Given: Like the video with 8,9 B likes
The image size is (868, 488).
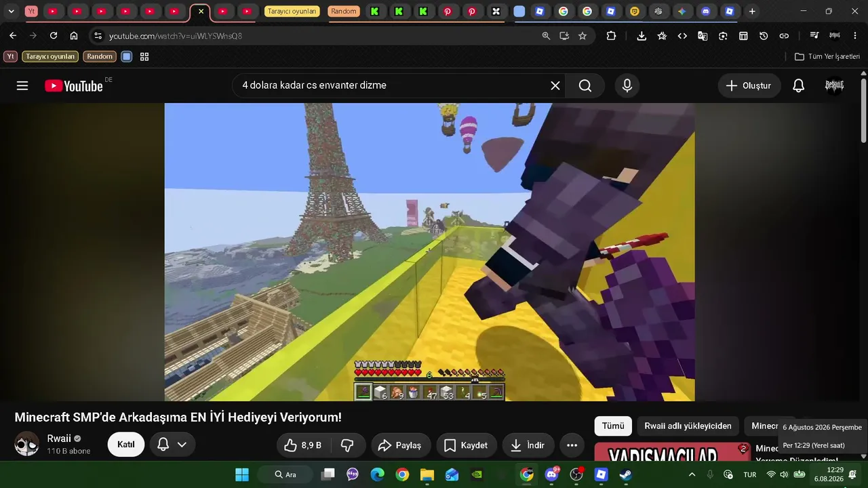Looking at the screenshot, I should click(x=303, y=445).
